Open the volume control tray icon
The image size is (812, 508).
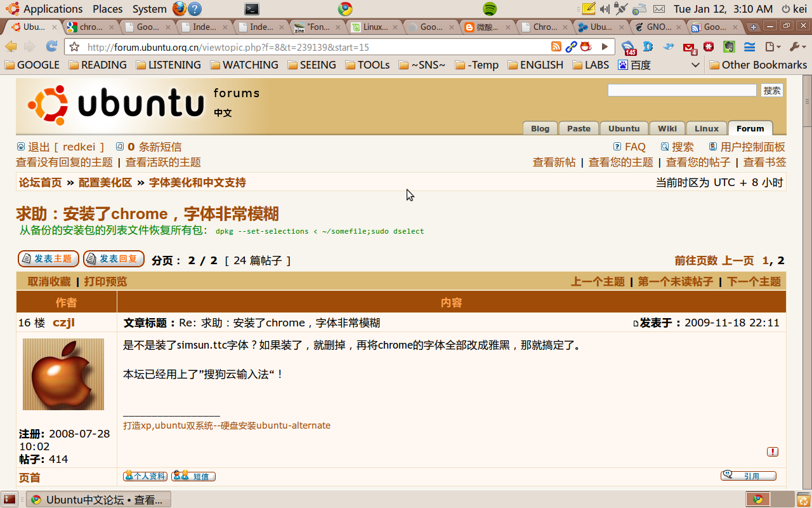point(605,9)
